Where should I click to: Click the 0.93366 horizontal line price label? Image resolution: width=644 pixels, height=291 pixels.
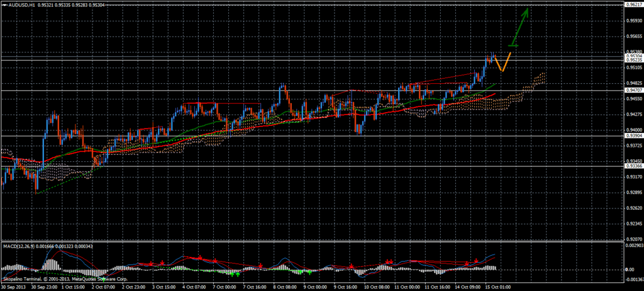(634, 166)
